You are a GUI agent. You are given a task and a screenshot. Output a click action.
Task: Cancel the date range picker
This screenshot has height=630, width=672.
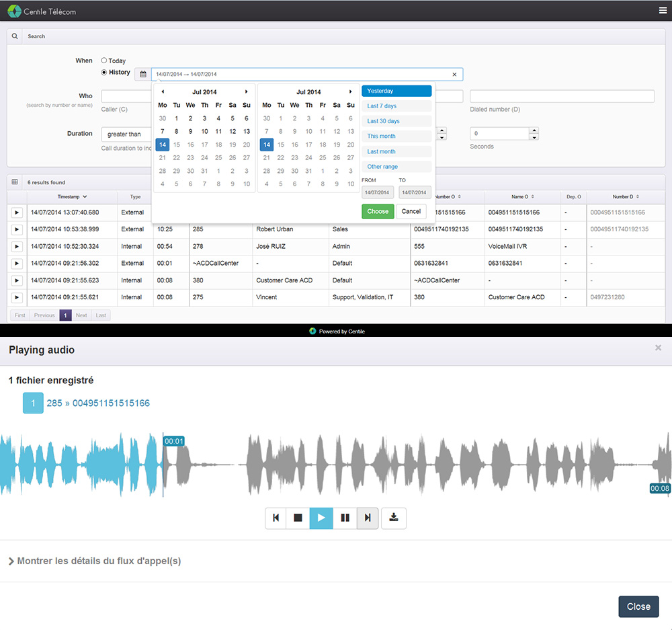coord(411,211)
